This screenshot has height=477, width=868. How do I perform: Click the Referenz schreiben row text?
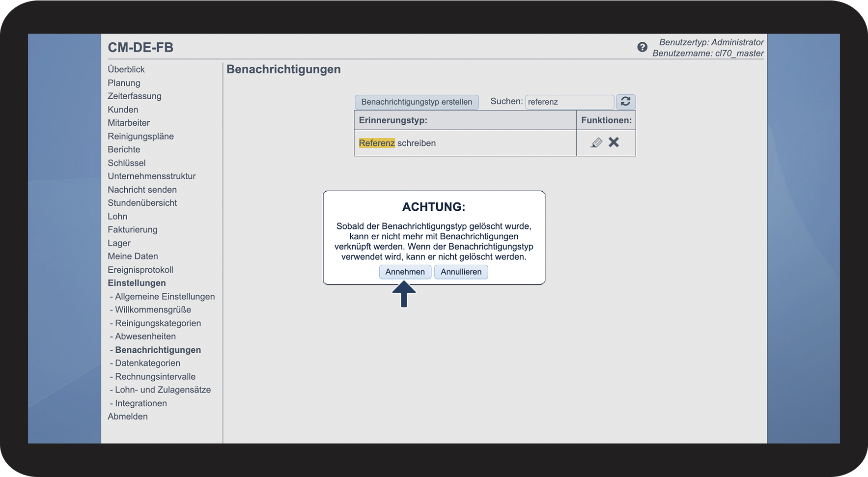pyautogui.click(x=397, y=143)
